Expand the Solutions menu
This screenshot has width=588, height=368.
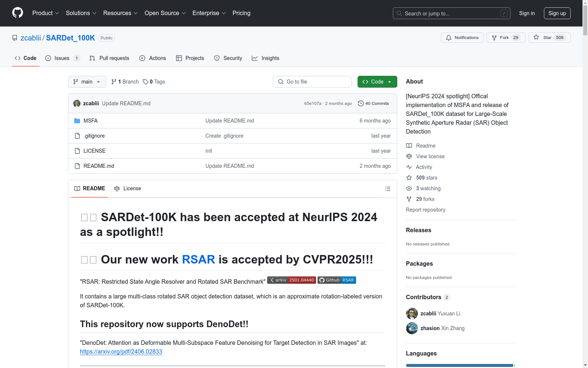point(81,13)
